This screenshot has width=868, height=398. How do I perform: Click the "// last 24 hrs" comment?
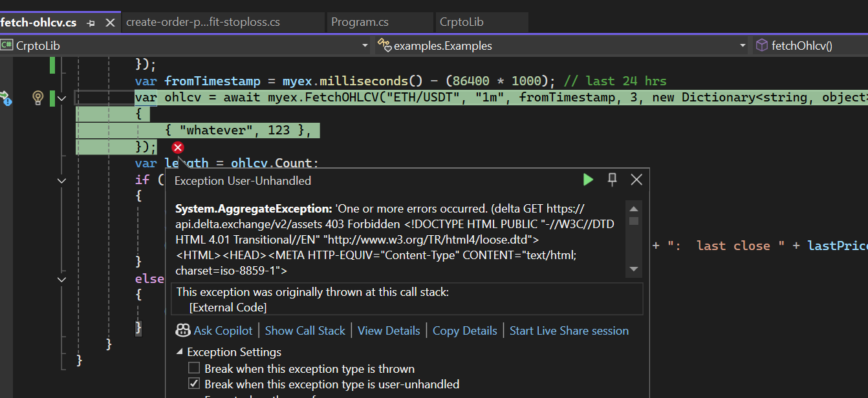[x=615, y=81]
